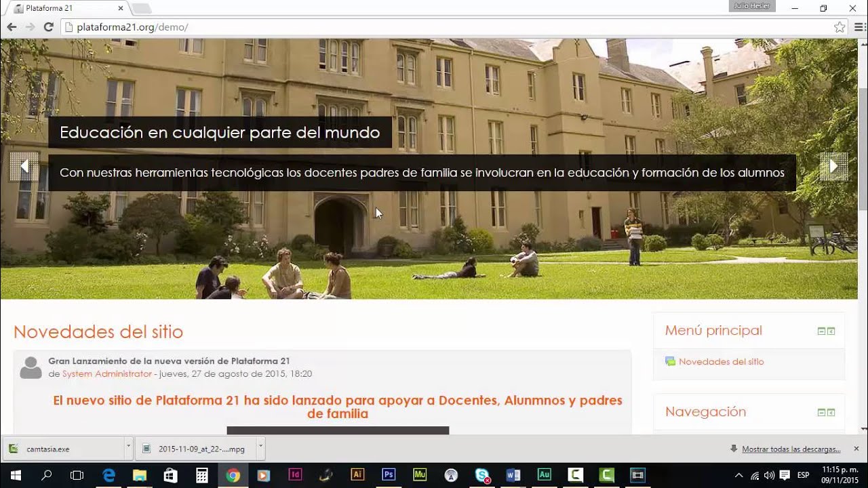This screenshot has height=488, width=868.
Task: Click the Novedades del sitio forum icon
Action: point(670,361)
